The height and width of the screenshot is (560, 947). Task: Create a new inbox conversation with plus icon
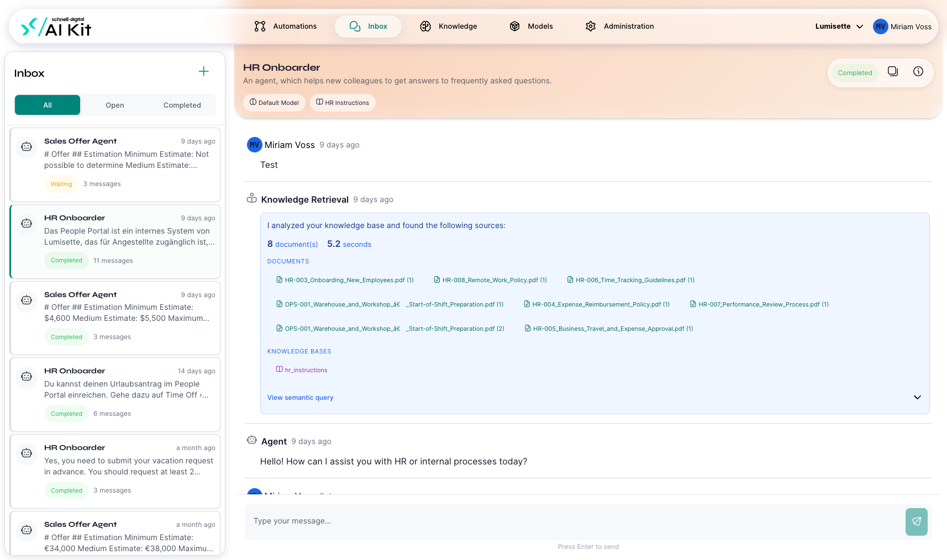point(204,71)
